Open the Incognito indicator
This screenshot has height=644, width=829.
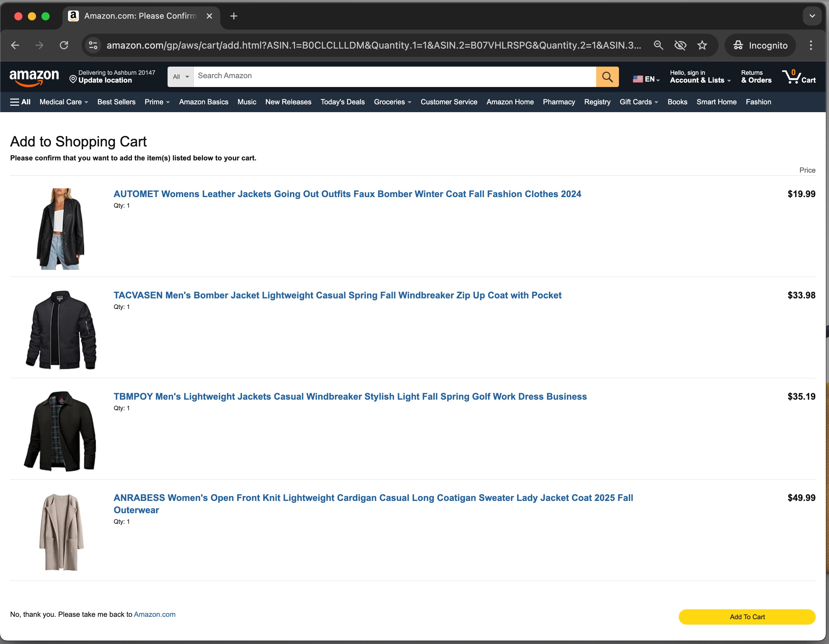coord(760,46)
